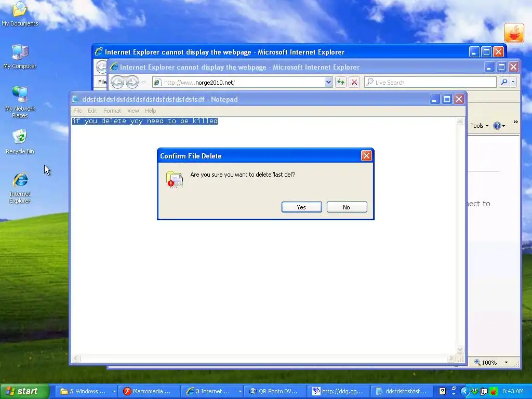Click the red Stop loading icon

[x=354, y=82]
